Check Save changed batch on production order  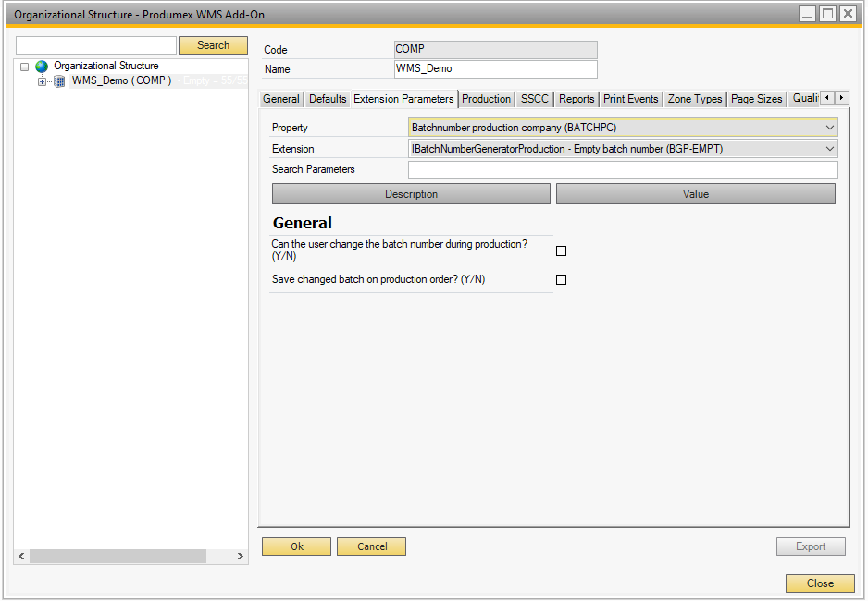561,280
